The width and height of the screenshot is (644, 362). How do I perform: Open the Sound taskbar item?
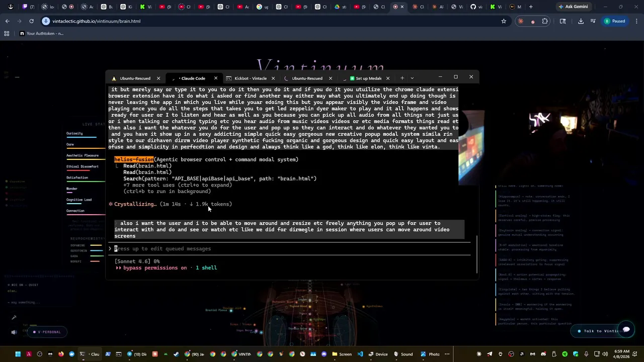coord(403,354)
